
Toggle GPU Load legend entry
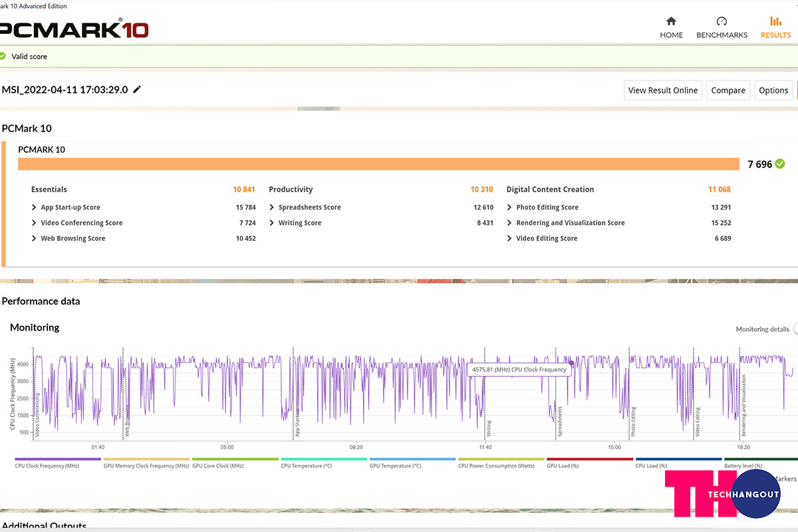590,463
